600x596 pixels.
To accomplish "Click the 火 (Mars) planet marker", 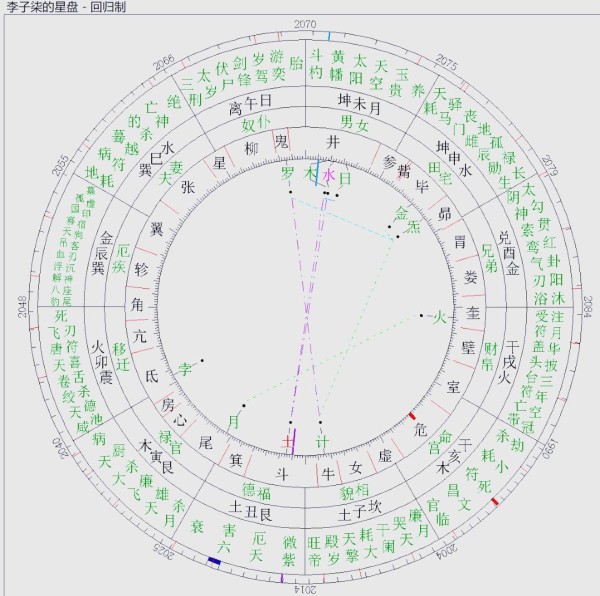I will pyautogui.click(x=436, y=319).
